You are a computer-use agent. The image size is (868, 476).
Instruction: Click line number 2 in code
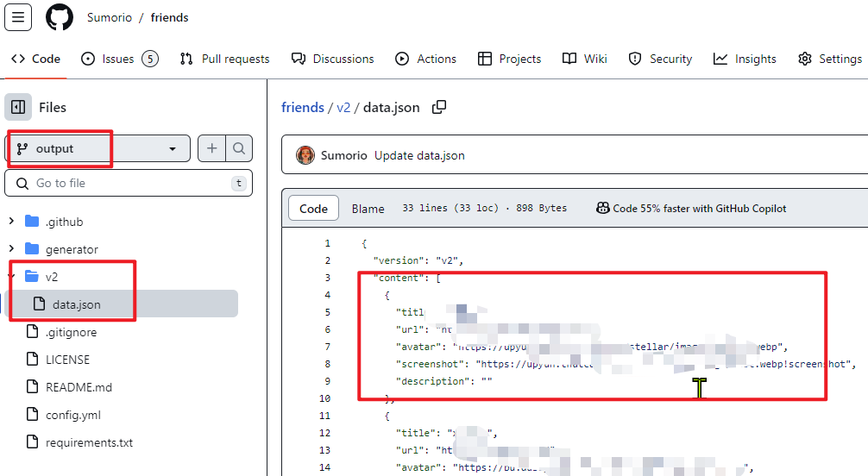tap(327, 260)
